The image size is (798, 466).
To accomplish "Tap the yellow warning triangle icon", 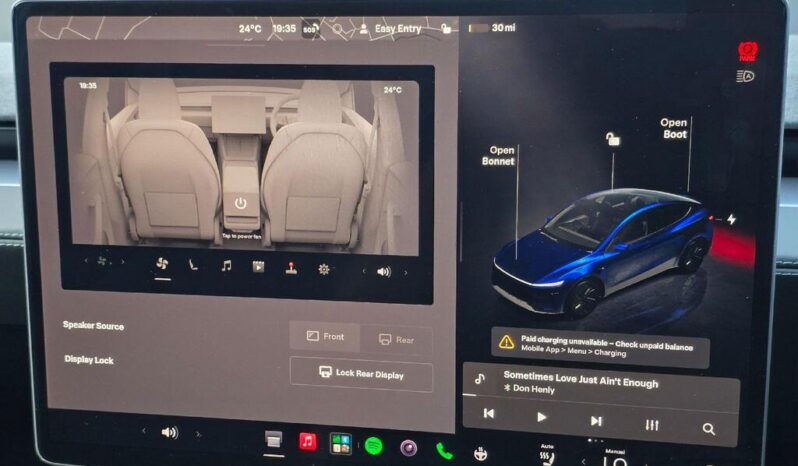I will (x=506, y=341).
